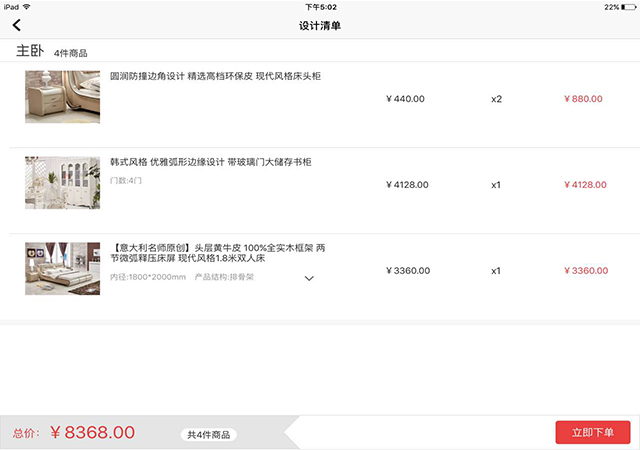Tap the 主卧 room section header
This screenshot has height=450, width=640.
point(30,51)
